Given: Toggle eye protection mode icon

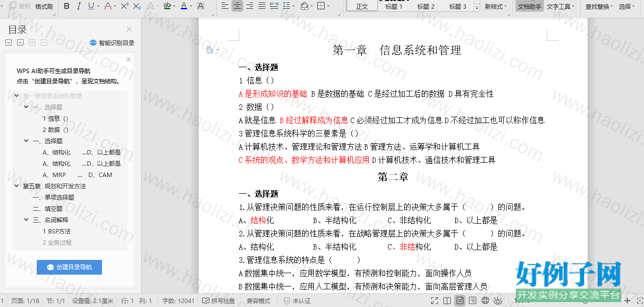Looking at the screenshot, I should pos(498,301).
